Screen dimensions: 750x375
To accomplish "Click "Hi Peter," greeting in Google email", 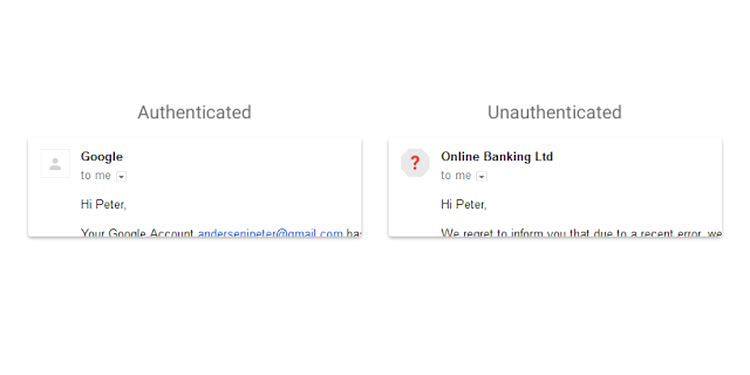I will click(104, 205).
